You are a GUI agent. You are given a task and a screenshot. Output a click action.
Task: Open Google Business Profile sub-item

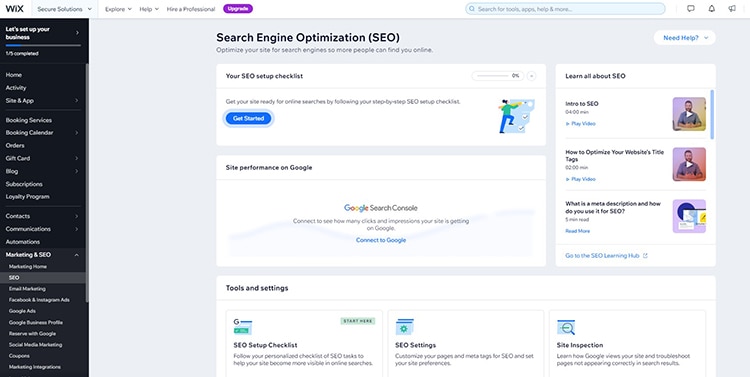(36, 322)
